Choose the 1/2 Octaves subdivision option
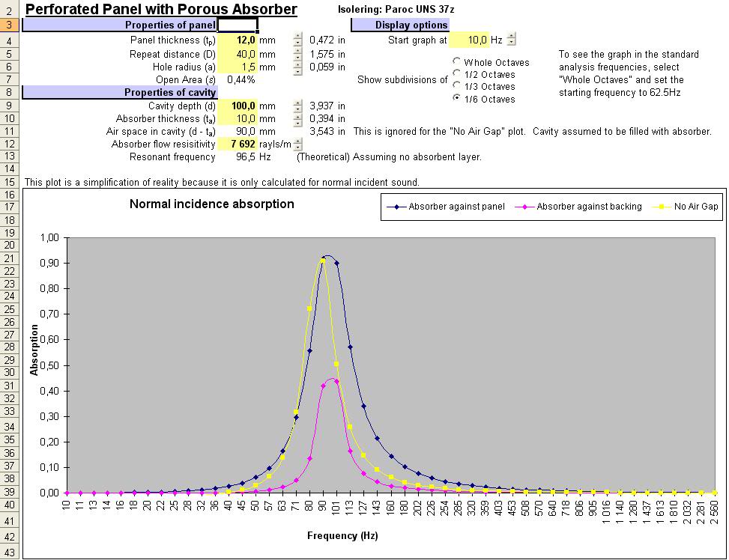This screenshot has width=729, height=560. point(456,73)
